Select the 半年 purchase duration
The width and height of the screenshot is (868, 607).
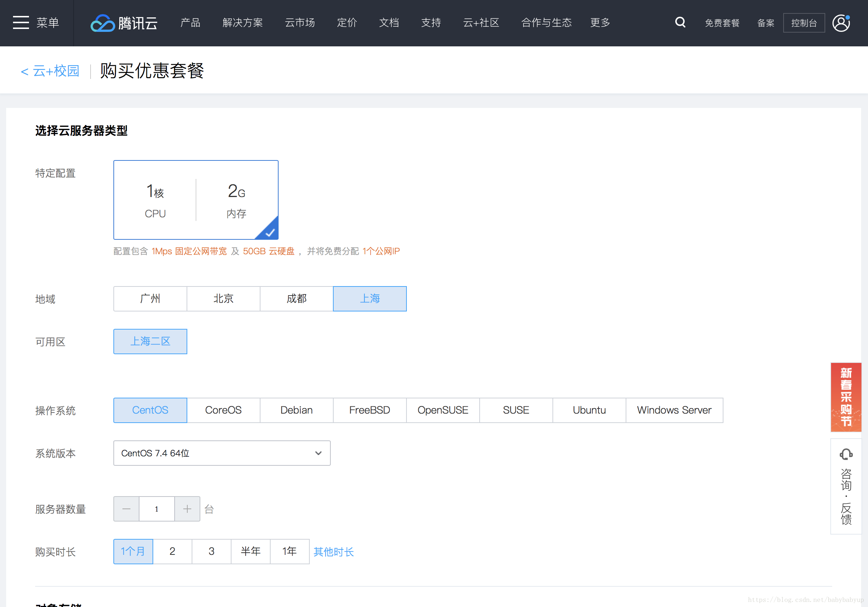pos(250,552)
